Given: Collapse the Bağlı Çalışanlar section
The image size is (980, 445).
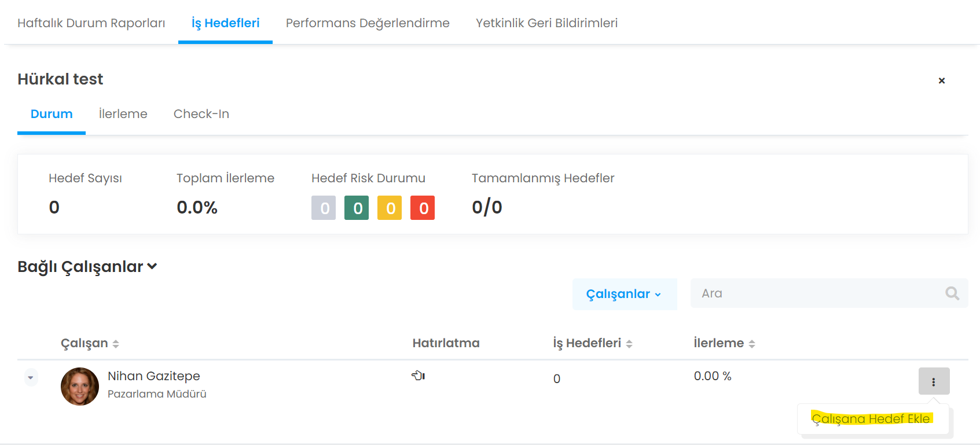Looking at the screenshot, I should pos(152,266).
